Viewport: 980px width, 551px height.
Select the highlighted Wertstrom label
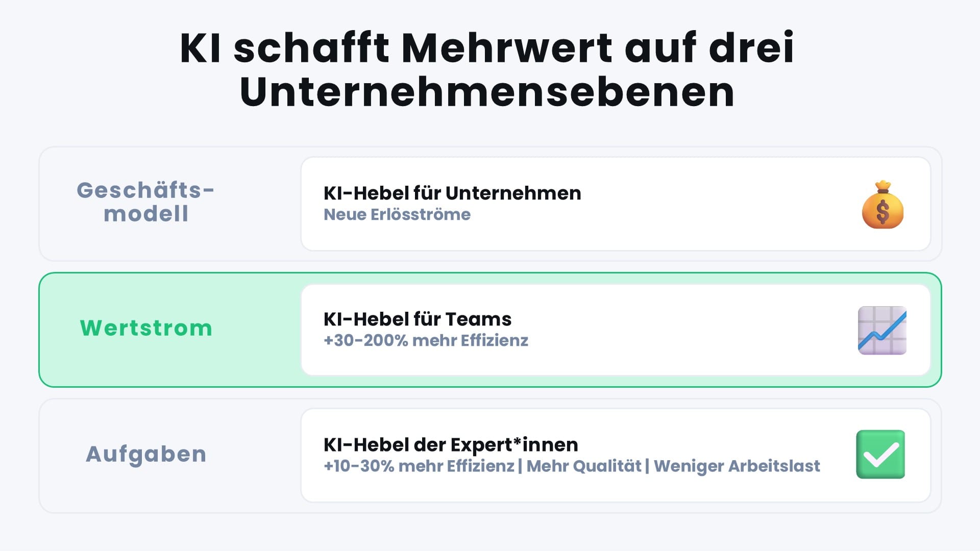click(x=146, y=328)
